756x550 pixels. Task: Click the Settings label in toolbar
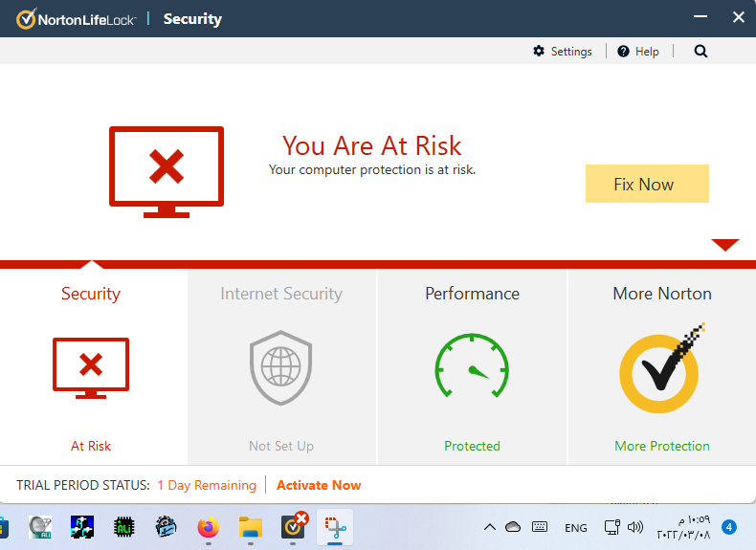pyautogui.click(x=571, y=52)
